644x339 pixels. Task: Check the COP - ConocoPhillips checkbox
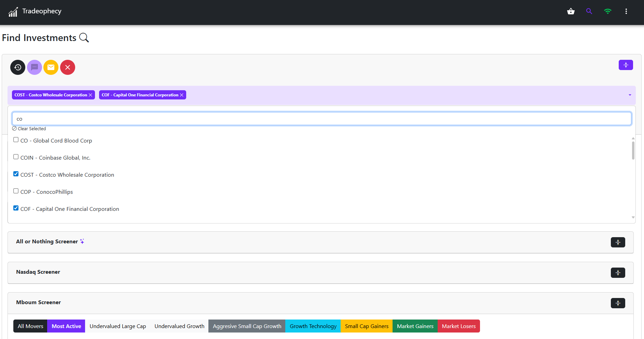(x=16, y=191)
